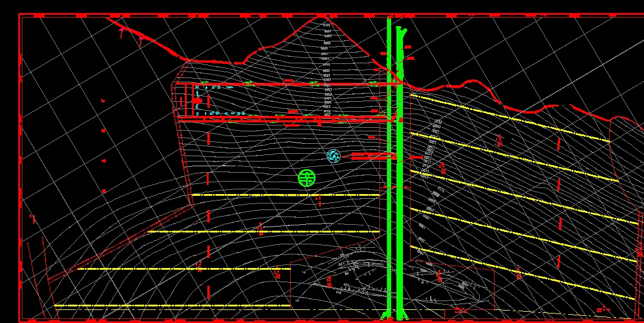Image resolution: width=644 pixels, height=323 pixels.
Task: Select the green circular station symbol
Action: pos(307,178)
